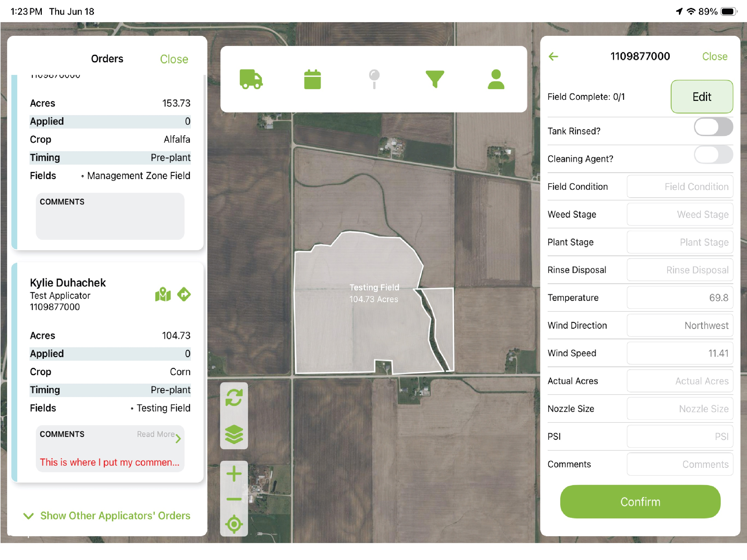This screenshot has height=560, width=747.
Task: Open the truck orders icon
Action: (251, 79)
